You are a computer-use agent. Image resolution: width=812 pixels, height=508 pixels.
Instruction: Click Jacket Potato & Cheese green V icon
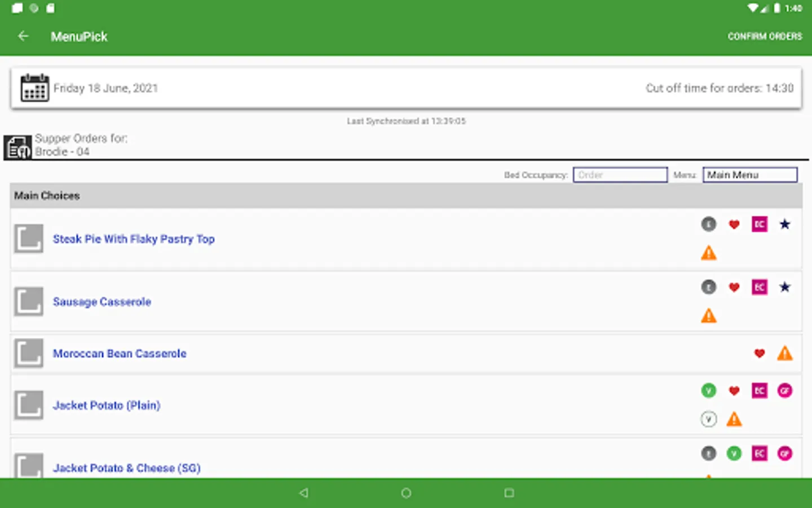734,453
